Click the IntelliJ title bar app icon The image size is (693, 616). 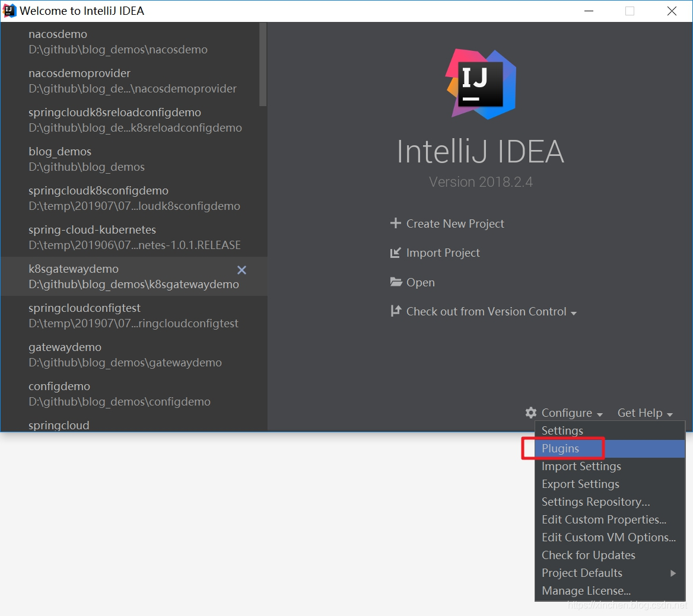pos(9,11)
